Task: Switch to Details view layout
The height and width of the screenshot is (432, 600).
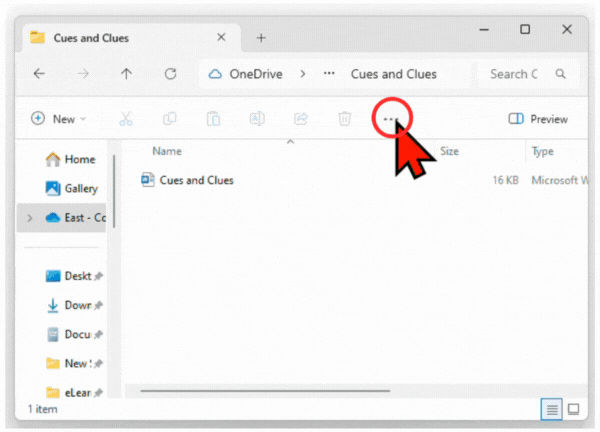Action: (x=551, y=409)
